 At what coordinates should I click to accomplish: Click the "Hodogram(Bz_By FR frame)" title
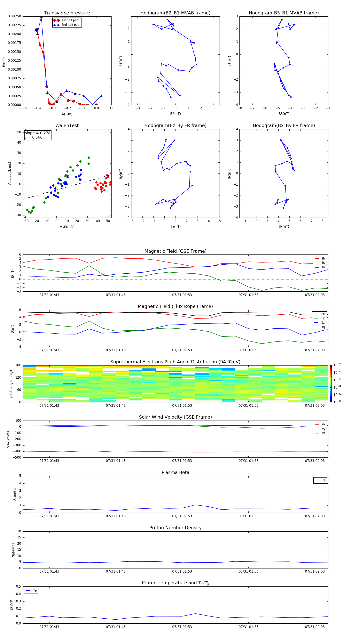click(x=175, y=125)
